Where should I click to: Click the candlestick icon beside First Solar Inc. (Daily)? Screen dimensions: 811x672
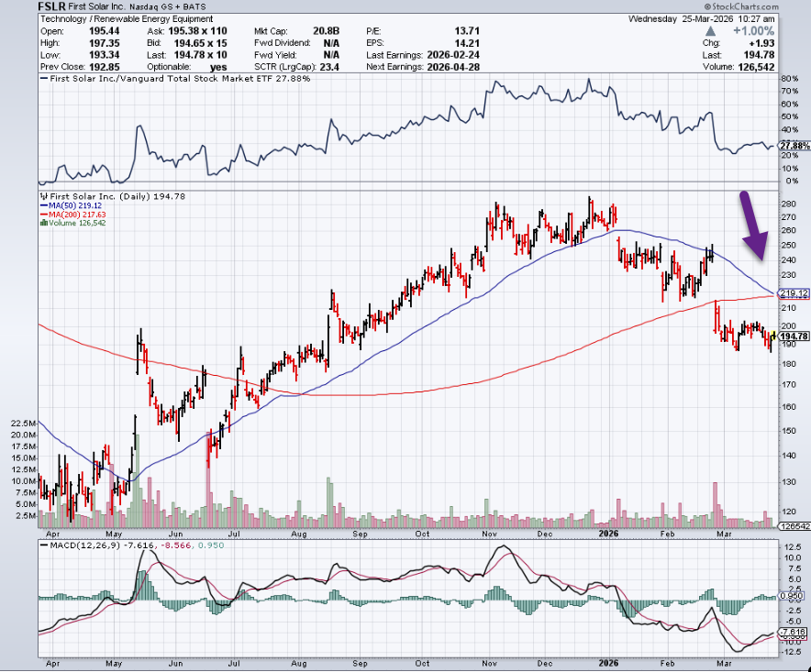tap(42, 196)
